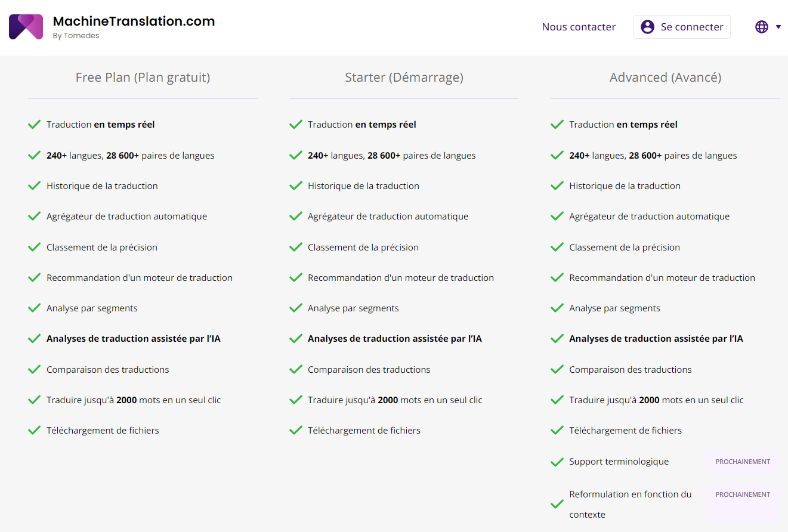Click checkmark beside Free Plan Historique de la traduction
Image resolution: width=788 pixels, height=532 pixels.
tap(35, 186)
